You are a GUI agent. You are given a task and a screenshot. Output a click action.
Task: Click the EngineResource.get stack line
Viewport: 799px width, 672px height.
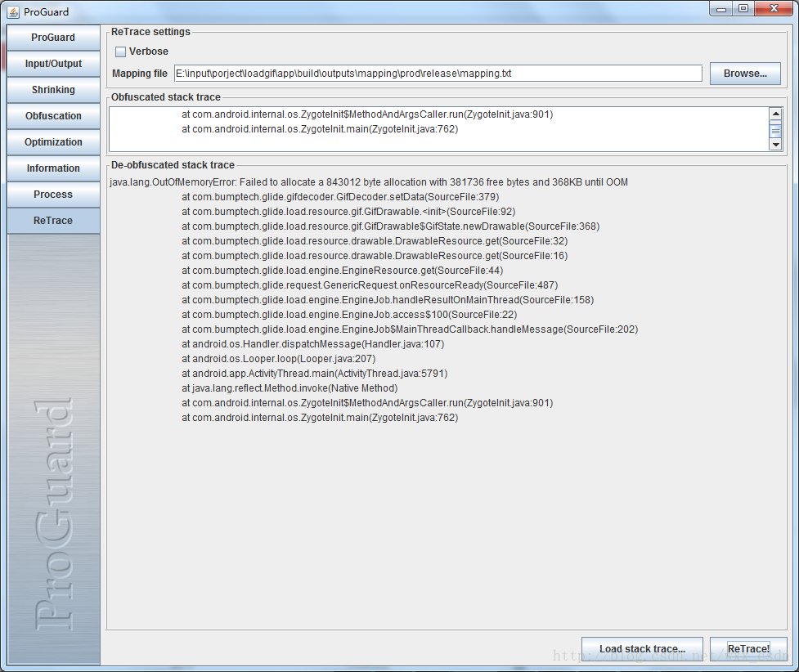tap(343, 271)
